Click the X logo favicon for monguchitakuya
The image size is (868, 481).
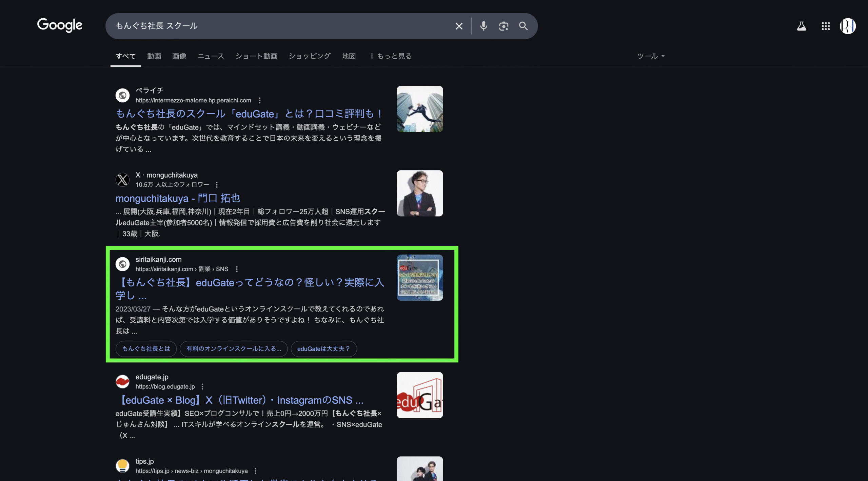tap(122, 180)
